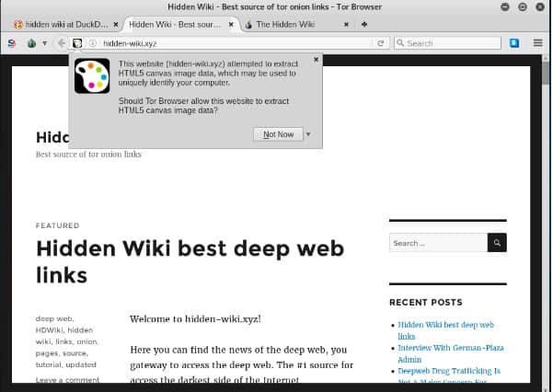Open the Hidden Wiki best deep web links headline
This screenshot has height=392, width=553.
pyautogui.click(x=190, y=261)
